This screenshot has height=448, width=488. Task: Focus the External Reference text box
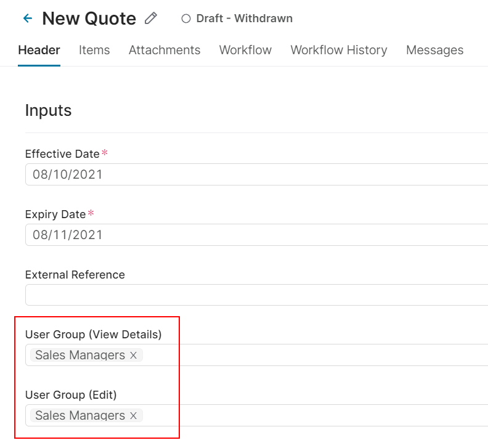[x=256, y=295]
